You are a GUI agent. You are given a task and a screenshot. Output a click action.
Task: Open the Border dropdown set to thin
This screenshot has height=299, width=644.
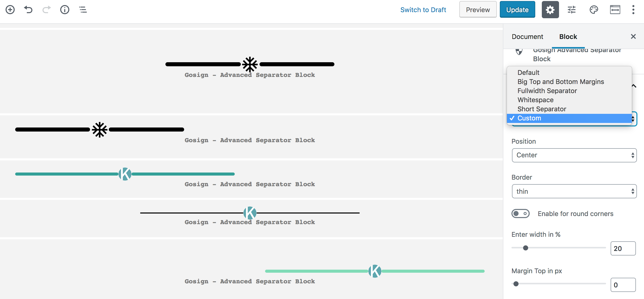click(x=574, y=191)
